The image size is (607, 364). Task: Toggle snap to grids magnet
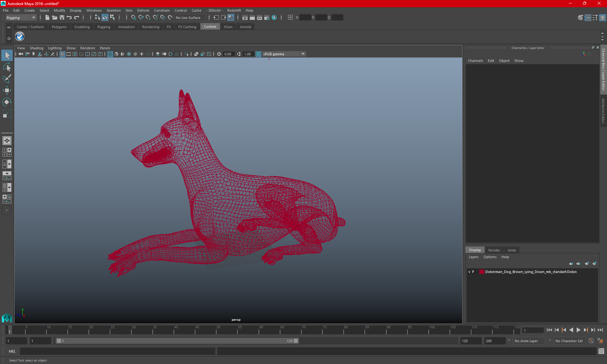(133, 18)
